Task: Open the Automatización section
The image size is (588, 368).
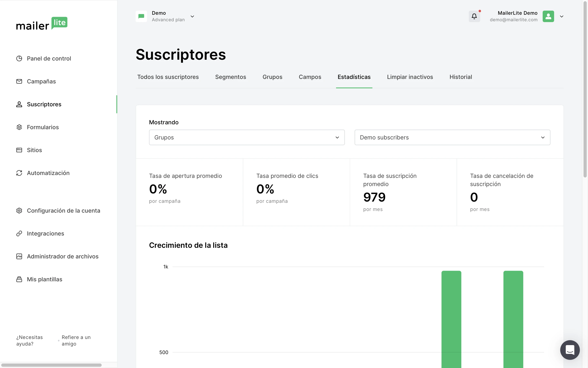Action: click(x=48, y=173)
